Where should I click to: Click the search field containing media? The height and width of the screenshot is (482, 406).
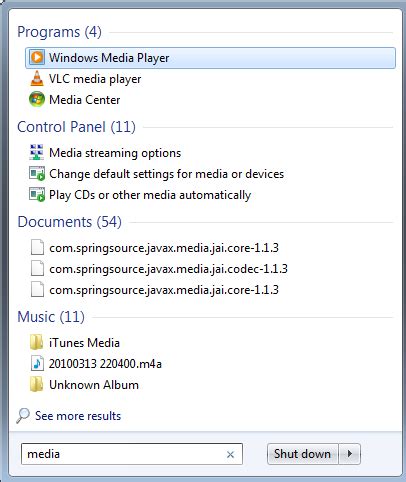(x=132, y=454)
